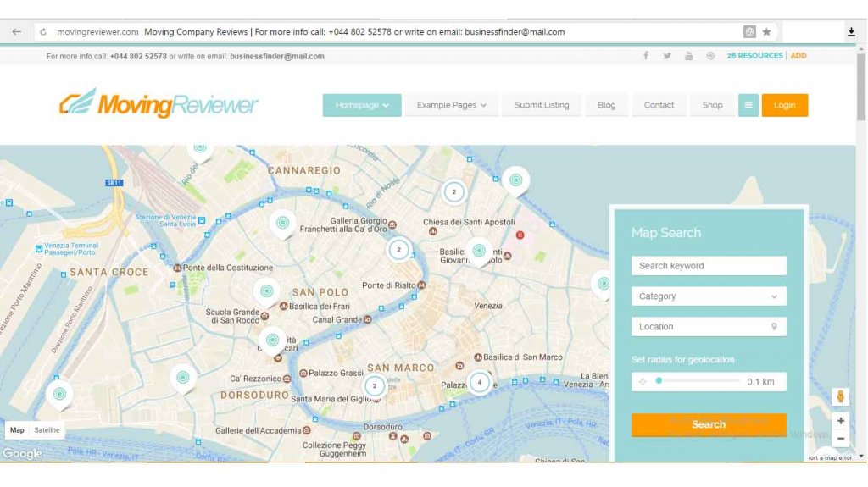Click the Gallerie dell'Accademia map label

click(258, 430)
